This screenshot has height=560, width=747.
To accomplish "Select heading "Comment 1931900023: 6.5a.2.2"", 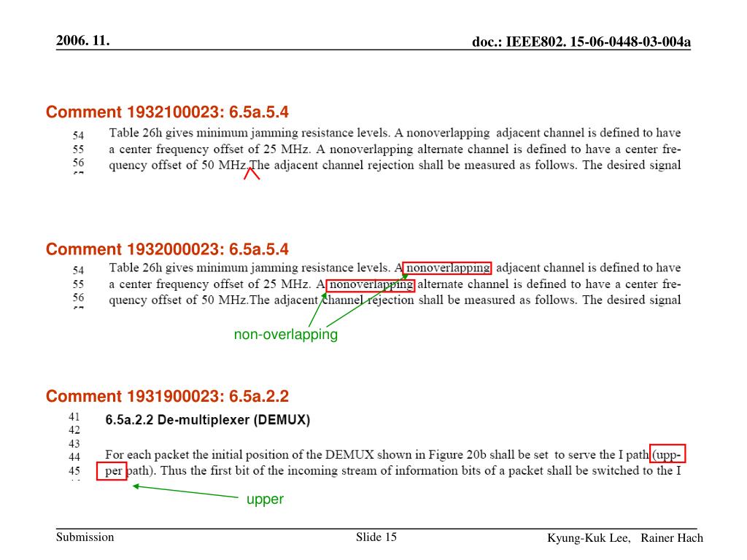I will (167, 396).
